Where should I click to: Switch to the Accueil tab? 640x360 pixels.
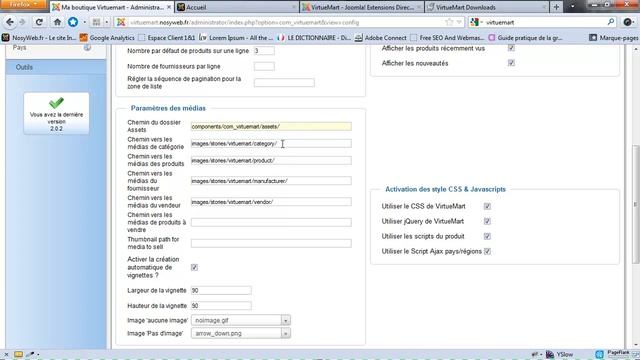237,7
